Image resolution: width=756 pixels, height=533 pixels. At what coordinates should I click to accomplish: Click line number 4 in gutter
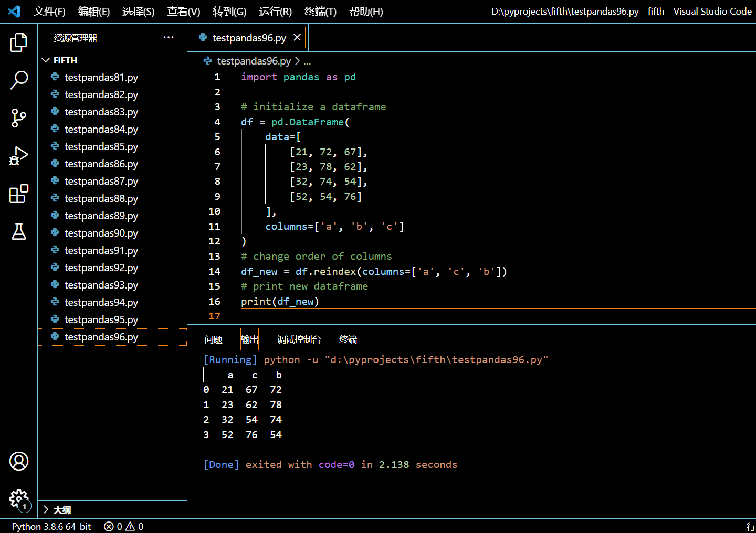pos(217,122)
